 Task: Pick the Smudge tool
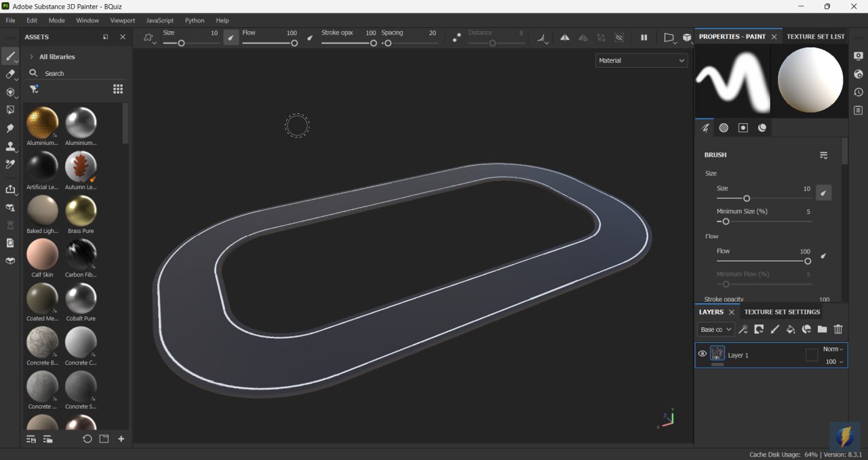point(10,128)
